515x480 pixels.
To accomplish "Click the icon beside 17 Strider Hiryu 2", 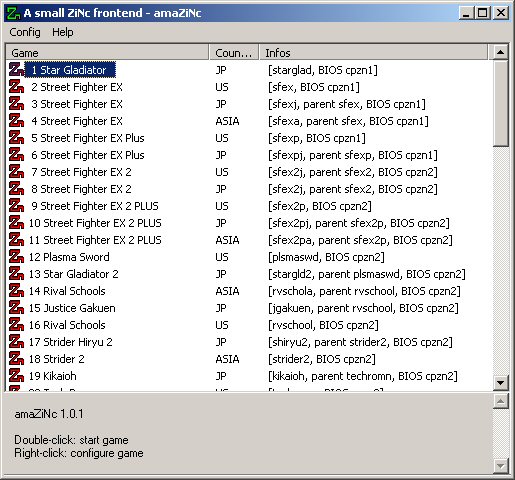I will 16,342.
